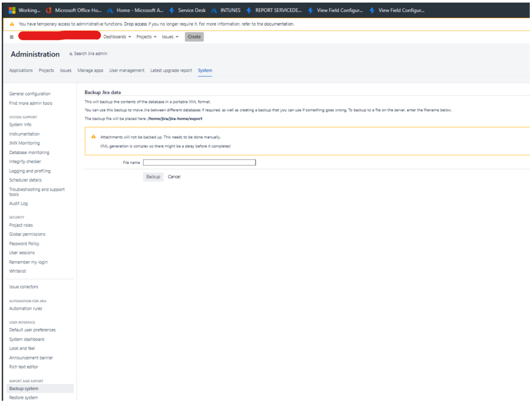Open the Latest upgrade report tab

click(171, 70)
